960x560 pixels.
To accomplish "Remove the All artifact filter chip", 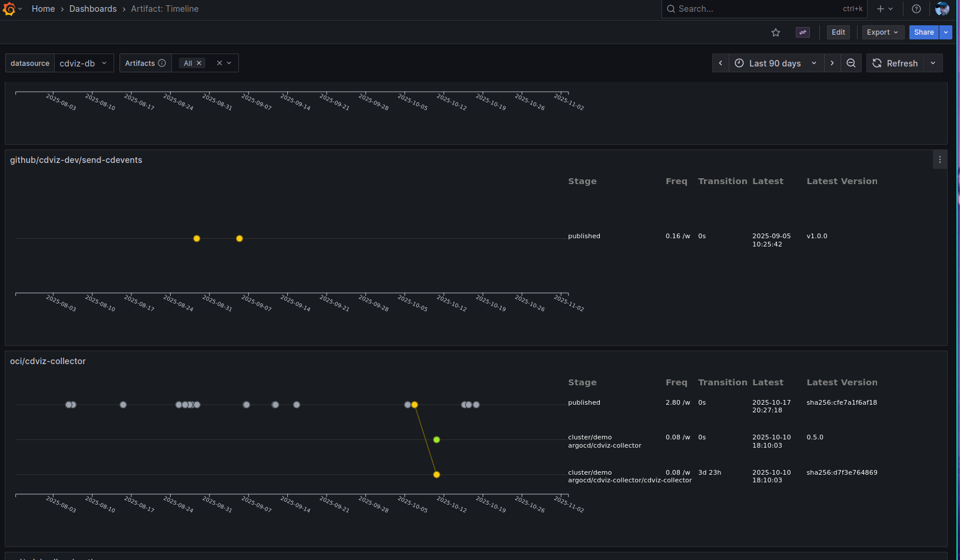I will click(199, 63).
